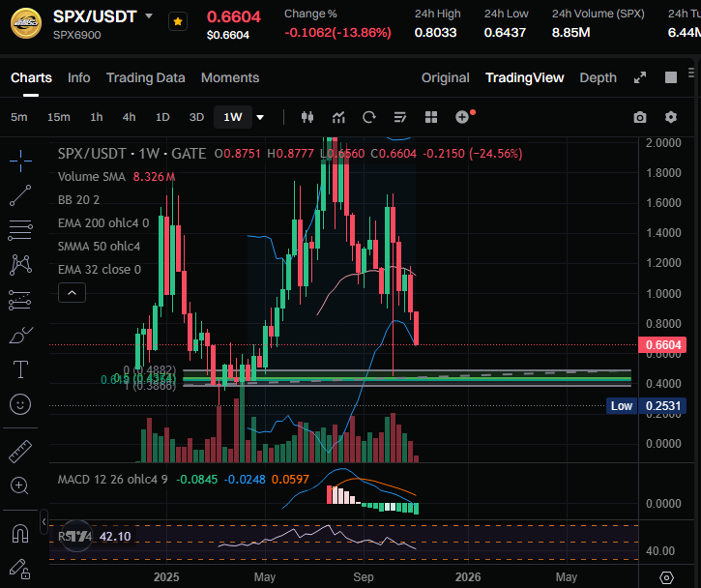Image resolution: width=701 pixels, height=588 pixels.
Task: Select the 1h timeframe
Action: [x=96, y=117]
